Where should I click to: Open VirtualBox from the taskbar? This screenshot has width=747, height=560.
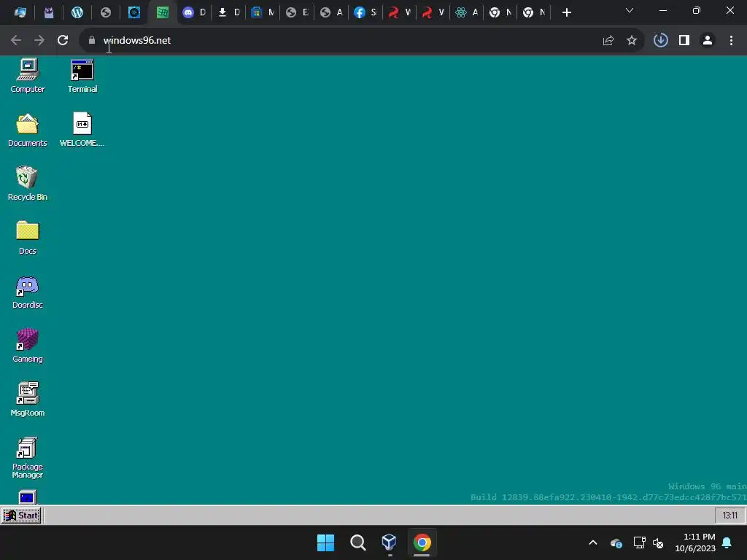pos(390,542)
